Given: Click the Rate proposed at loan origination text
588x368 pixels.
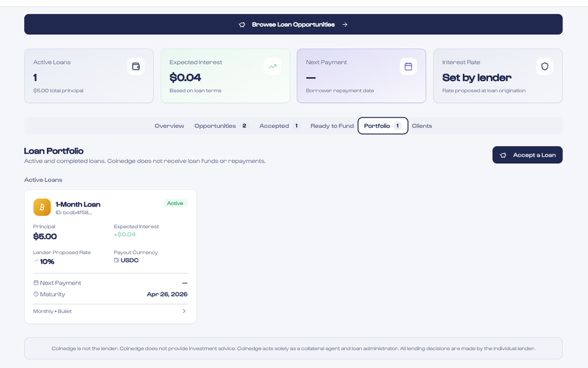Looking at the screenshot, I should (x=484, y=91).
